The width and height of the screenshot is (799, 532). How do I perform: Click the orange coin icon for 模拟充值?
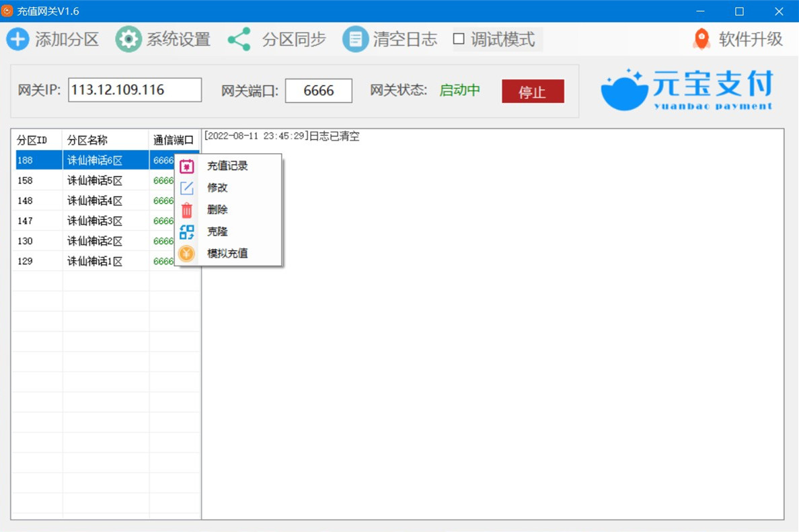point(187,254)
